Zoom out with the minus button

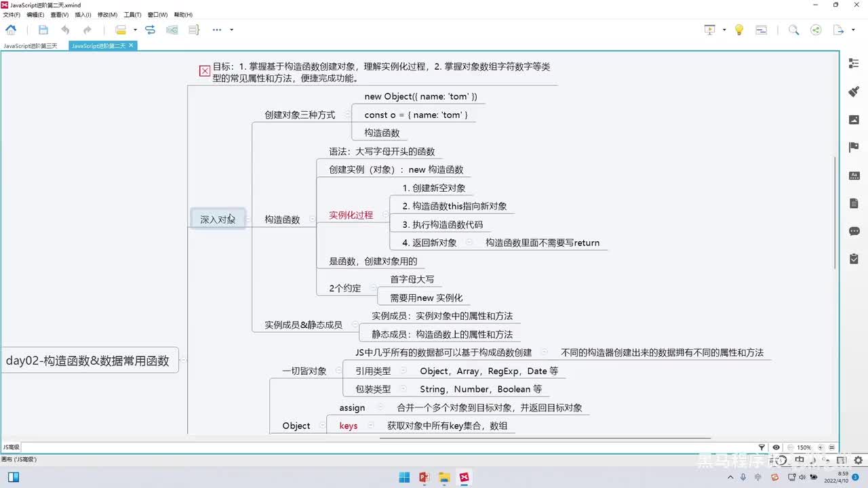pyautogui.click(x=789, y=447)
